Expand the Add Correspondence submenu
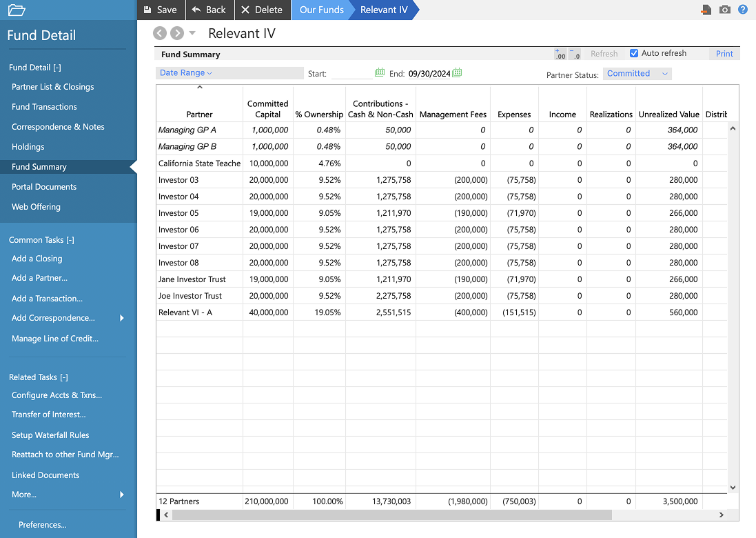Viewport: 756px width, 538px height. click(x=121, y=318)
